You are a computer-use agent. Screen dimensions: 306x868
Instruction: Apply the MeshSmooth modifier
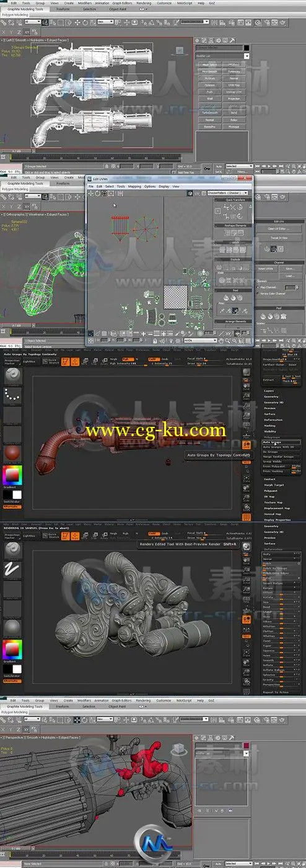pyautogui.click(x=209, y=72)
